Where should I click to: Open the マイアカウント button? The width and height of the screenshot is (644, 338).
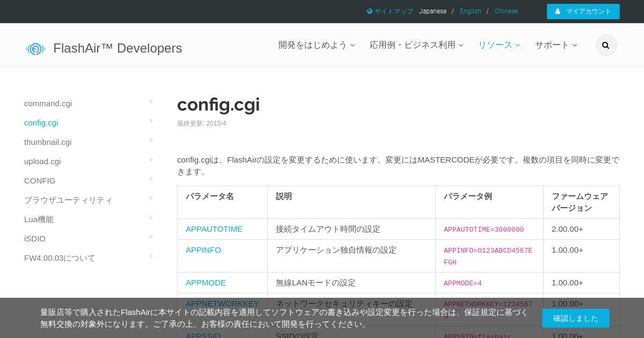[583, 11]
